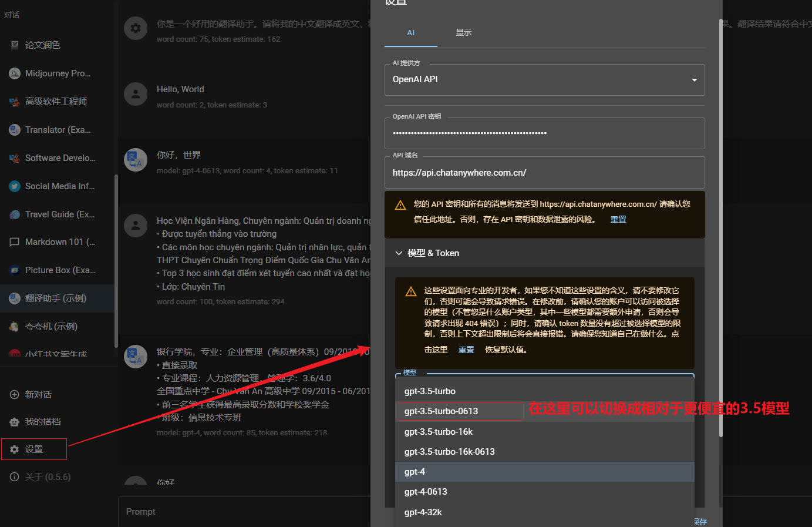Screen dimensions: 812x527
Task: Click the Social Media Influencer Twitter icon
Action: (x=15, y=186)
